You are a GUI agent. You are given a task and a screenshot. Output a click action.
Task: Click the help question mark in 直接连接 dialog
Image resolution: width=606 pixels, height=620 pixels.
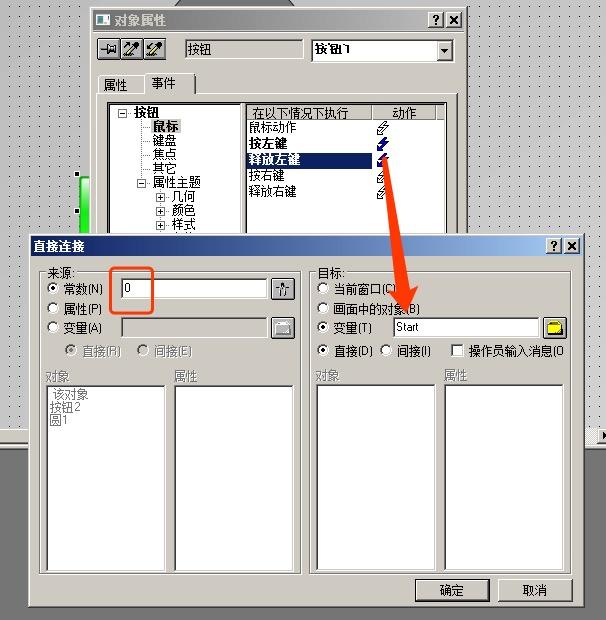click(x=554, y=246)
